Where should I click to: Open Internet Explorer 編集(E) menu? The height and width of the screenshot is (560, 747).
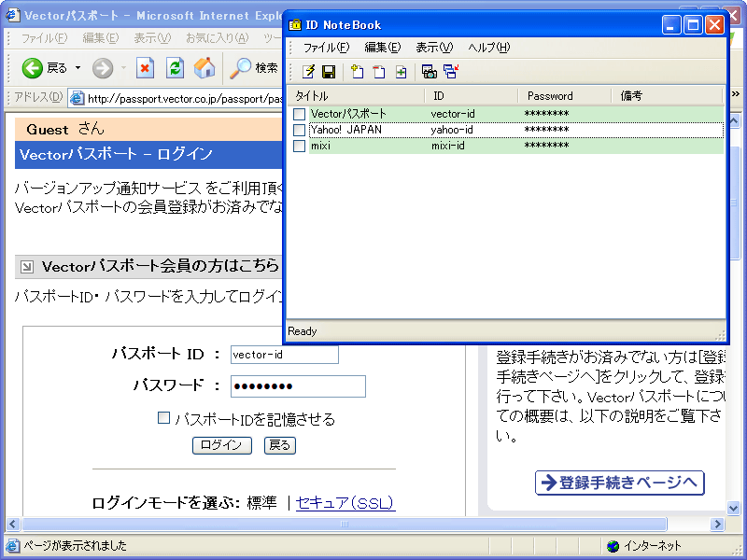(100, 38)
